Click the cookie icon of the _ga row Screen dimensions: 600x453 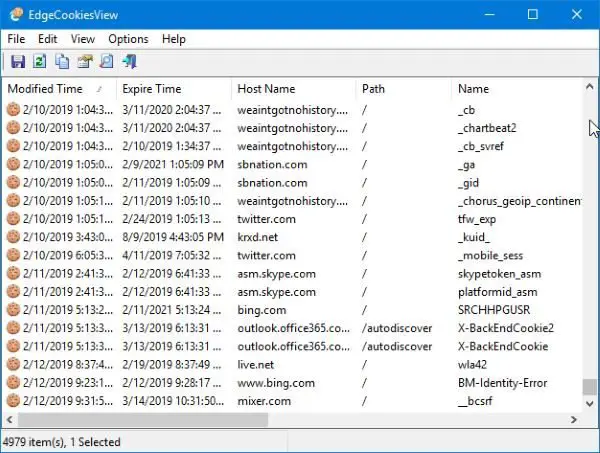(x=13, y=164)
